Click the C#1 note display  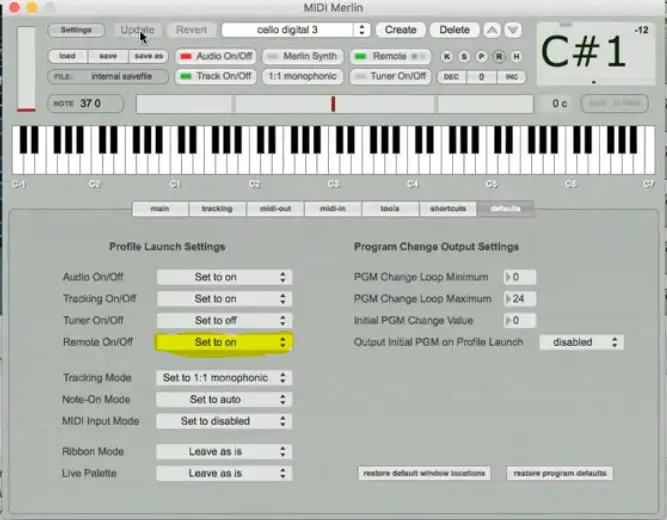(x=596, y=54)
